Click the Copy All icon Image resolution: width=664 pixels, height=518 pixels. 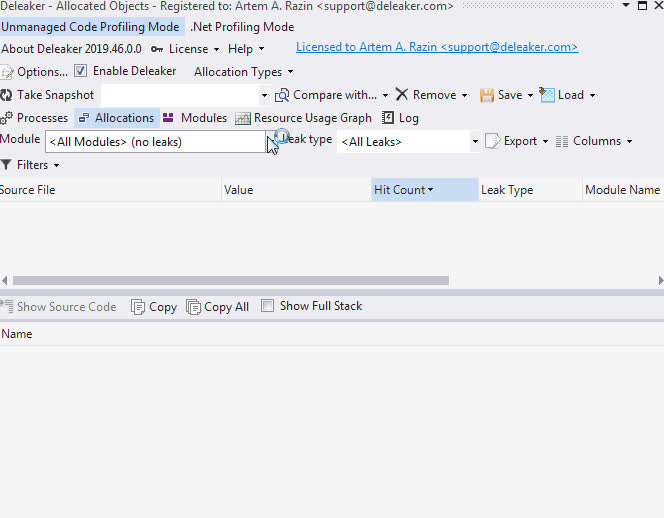coord(193,307)
